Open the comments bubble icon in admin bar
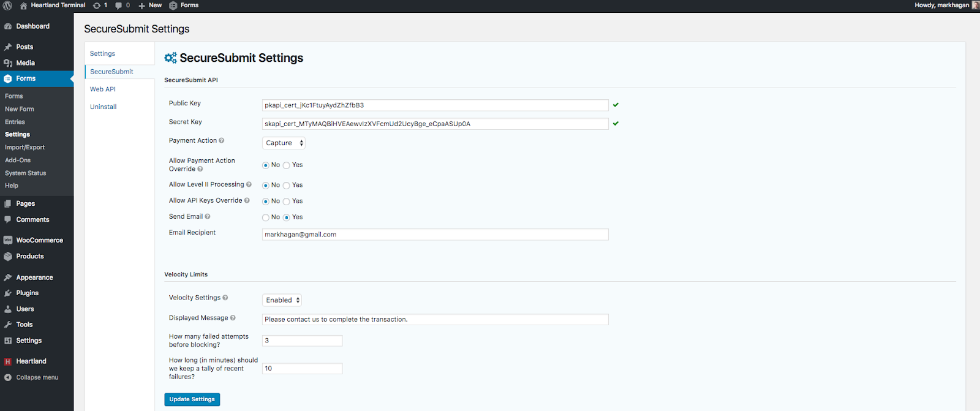980x411 pixels. pyautogui.click(x=119, y=6)
